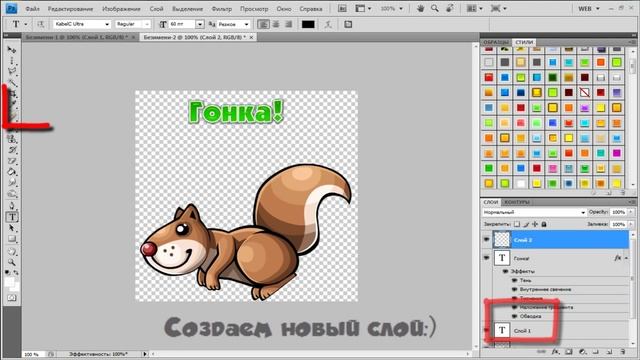Viewport: 640px width, 360px height.
Task: Toggle visibility of all Эффекты
Action: [x=505, y=271]
